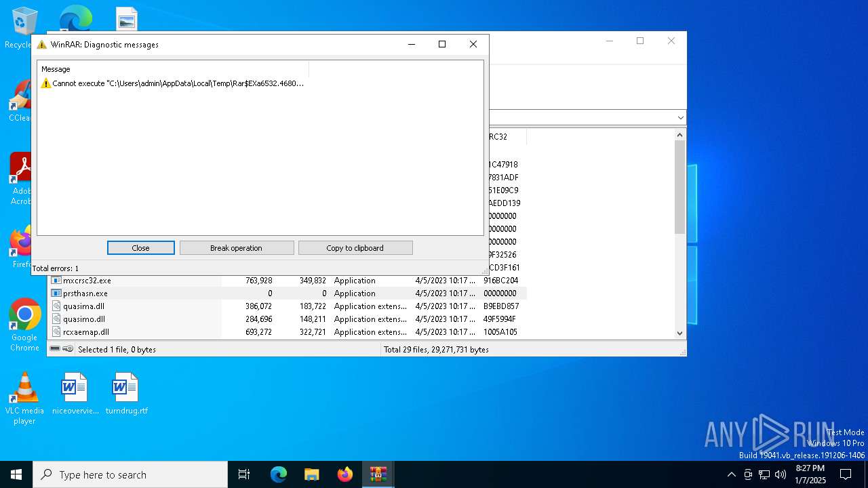Click the prsthasn.exe application icon
This screenshot has width=868, height=488.
pyautogui.click(x=57, y=293)
